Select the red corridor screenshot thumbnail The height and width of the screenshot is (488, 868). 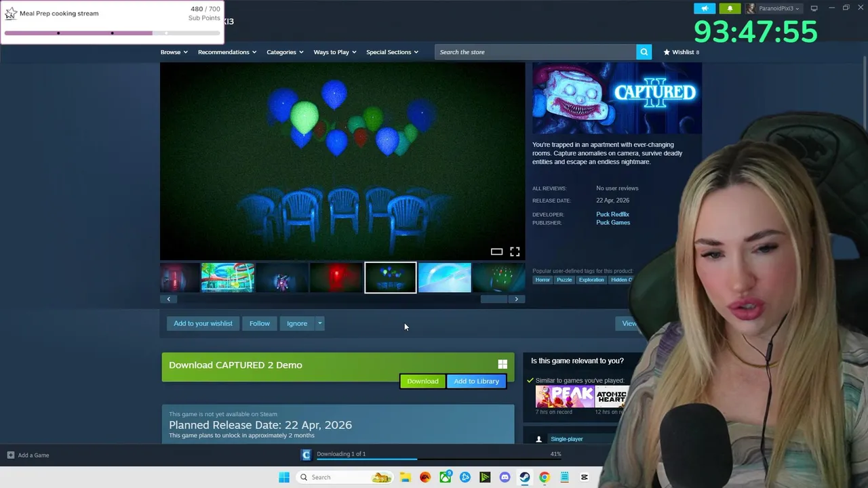coord(180,278)
